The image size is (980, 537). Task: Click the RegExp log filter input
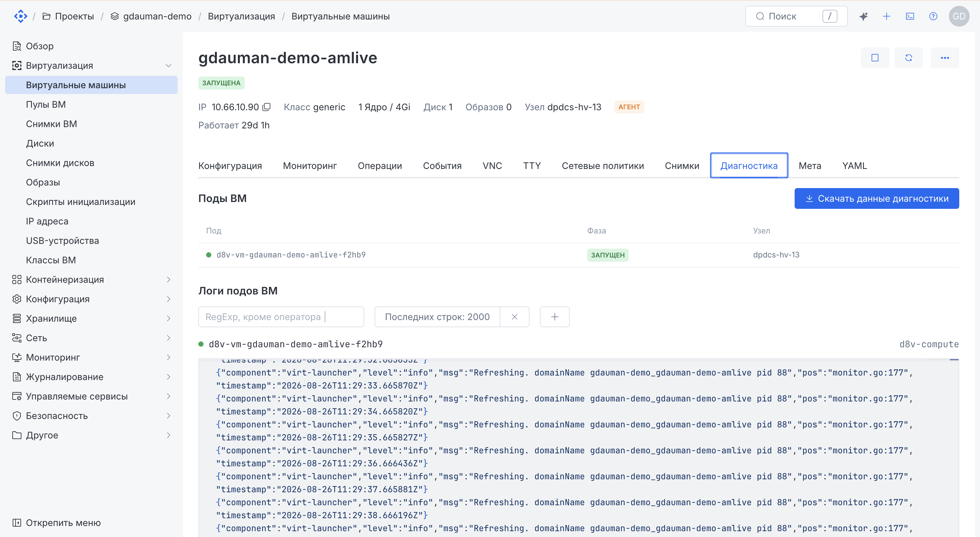coord(281,316)
